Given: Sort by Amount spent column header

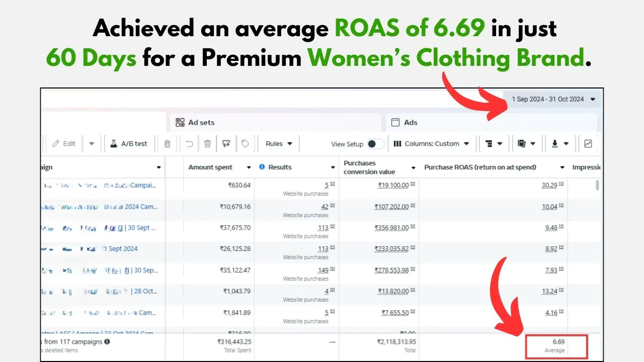Looking at the screenshot, I should click(210, 167).
